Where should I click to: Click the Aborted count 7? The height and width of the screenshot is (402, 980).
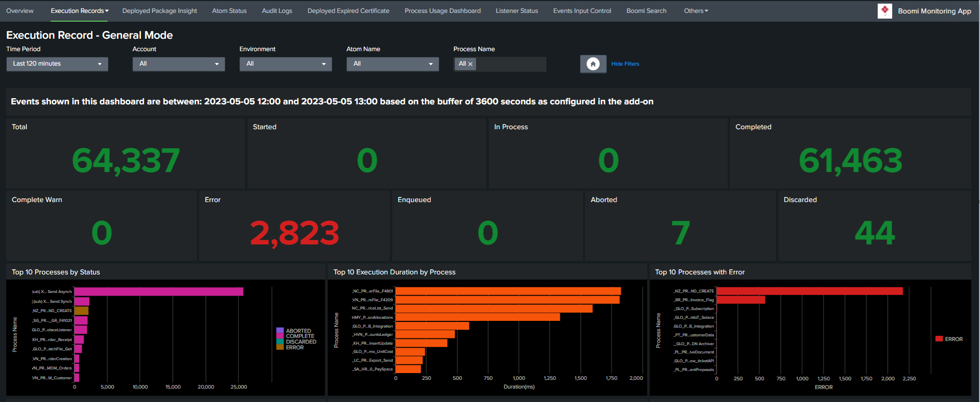tap(681, 233)
